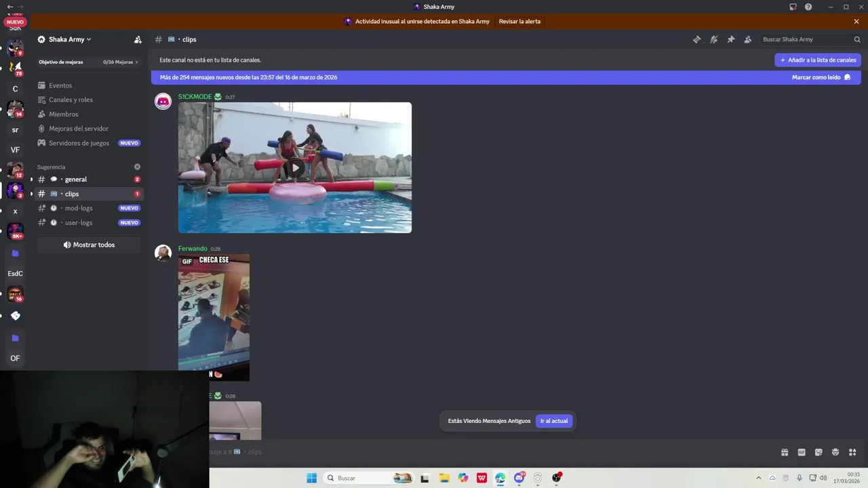Open Discord icon in taskbar

tap(519, 478)
